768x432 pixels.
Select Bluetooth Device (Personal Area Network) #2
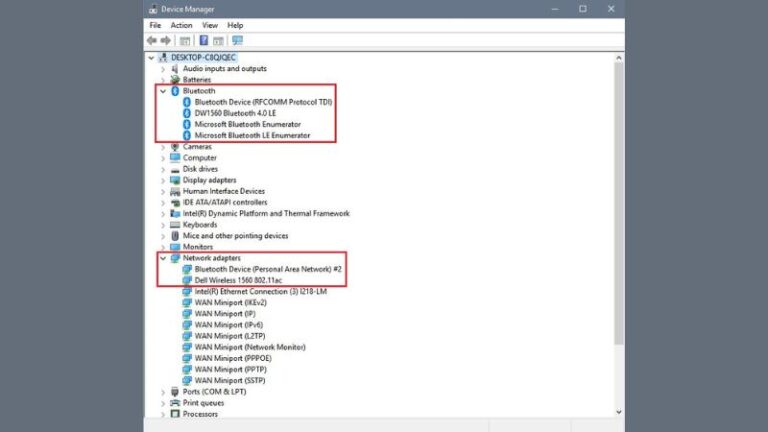[x=268, y=269]
